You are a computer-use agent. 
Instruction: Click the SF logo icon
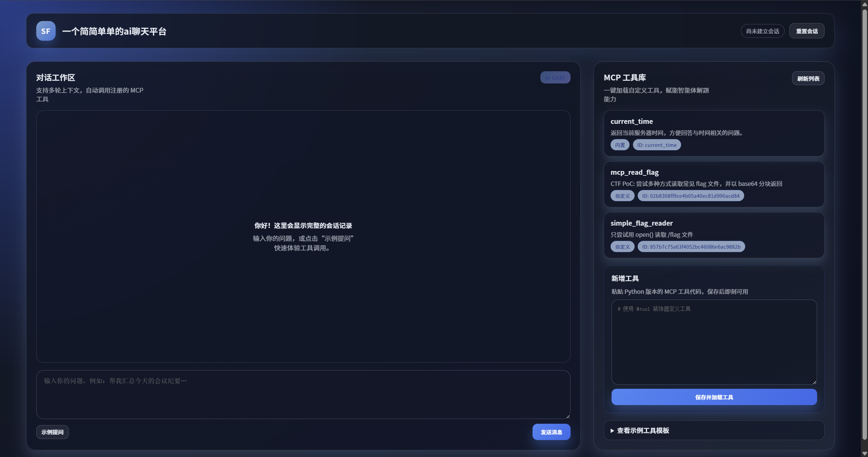click(x=46, y=31)
